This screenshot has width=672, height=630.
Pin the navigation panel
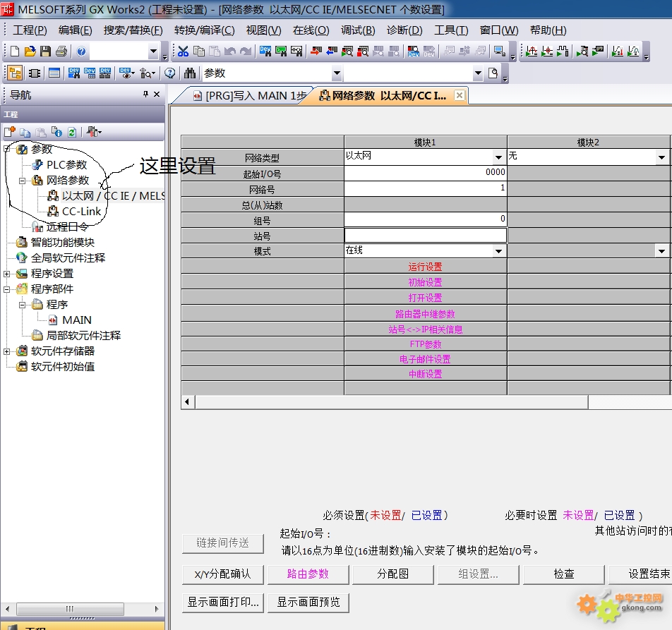click(x=145, y=94)
